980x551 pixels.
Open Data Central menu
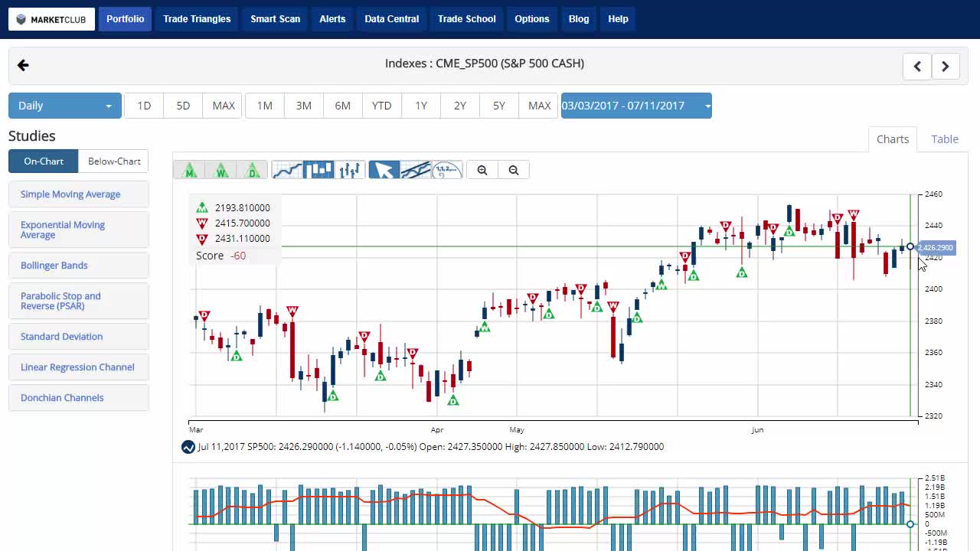pos(392,19)
